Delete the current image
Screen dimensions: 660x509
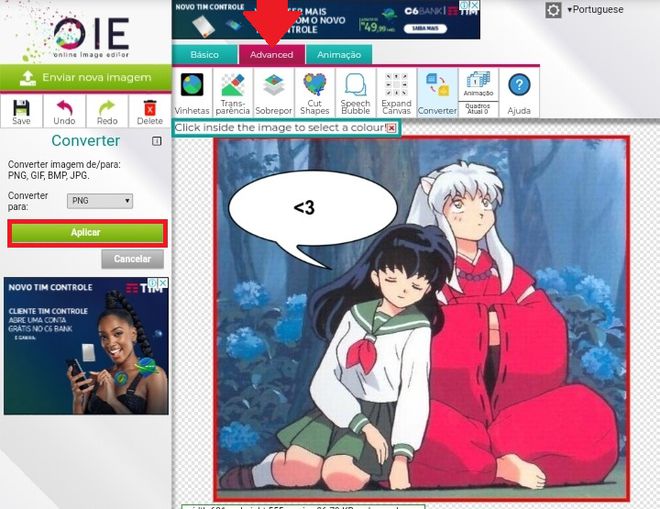tap(150, 112)
